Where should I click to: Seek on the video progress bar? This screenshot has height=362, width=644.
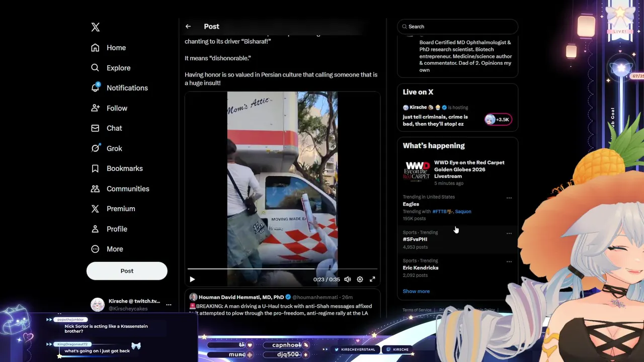coord(282,269)
